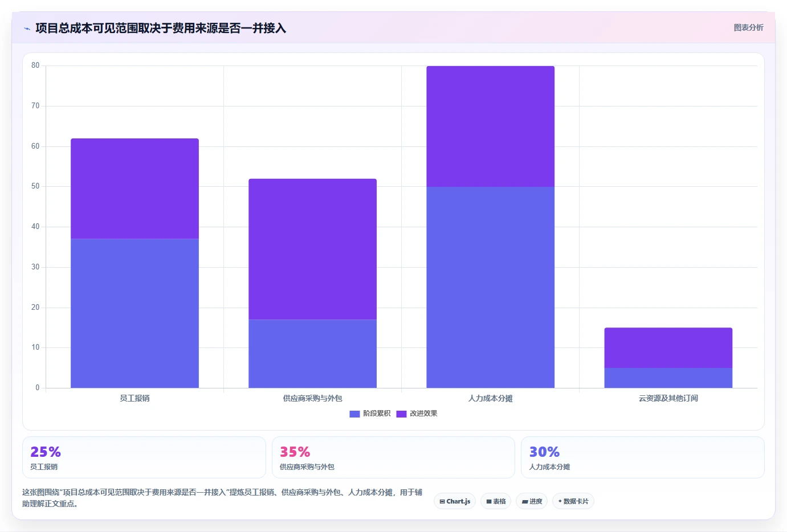Click the 人力成本分摊 x-axis label
Viewport: 787px width, 532px height.
coord(490,398)
